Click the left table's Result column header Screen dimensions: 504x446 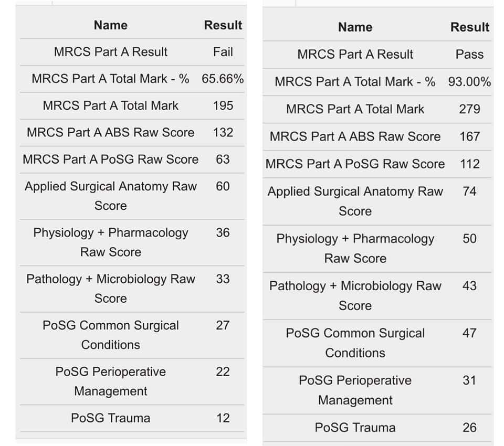tap(223, 25)
